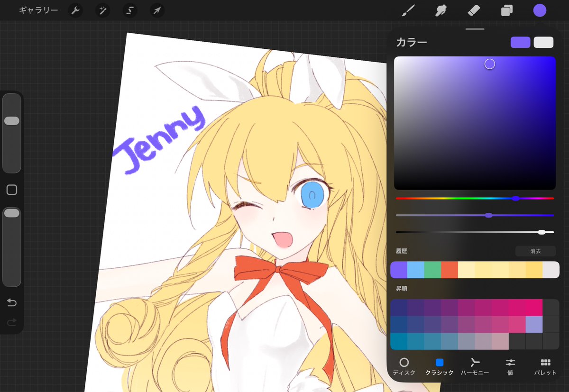Click the 消去 clear history button
This screenshot has width=569, height=392.
coord(535,251)
